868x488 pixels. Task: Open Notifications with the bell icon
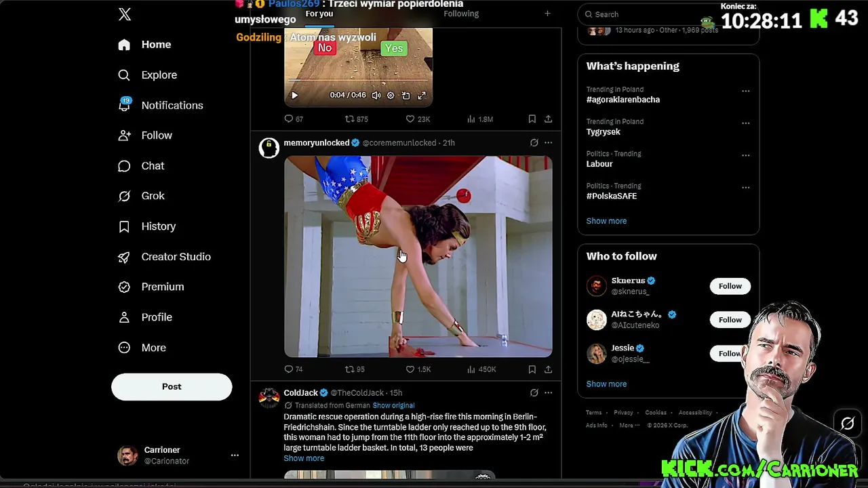(160, 105)
